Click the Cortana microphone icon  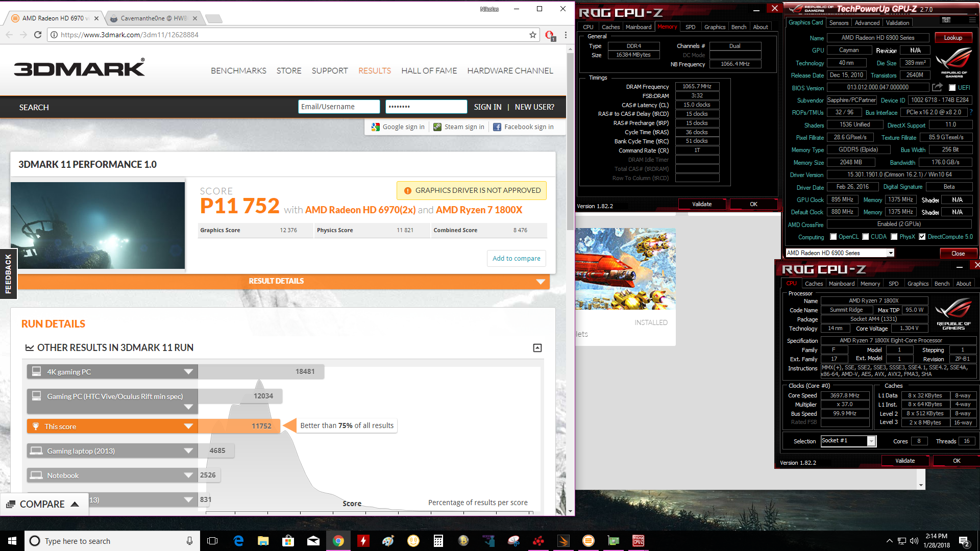coord(189,541)
